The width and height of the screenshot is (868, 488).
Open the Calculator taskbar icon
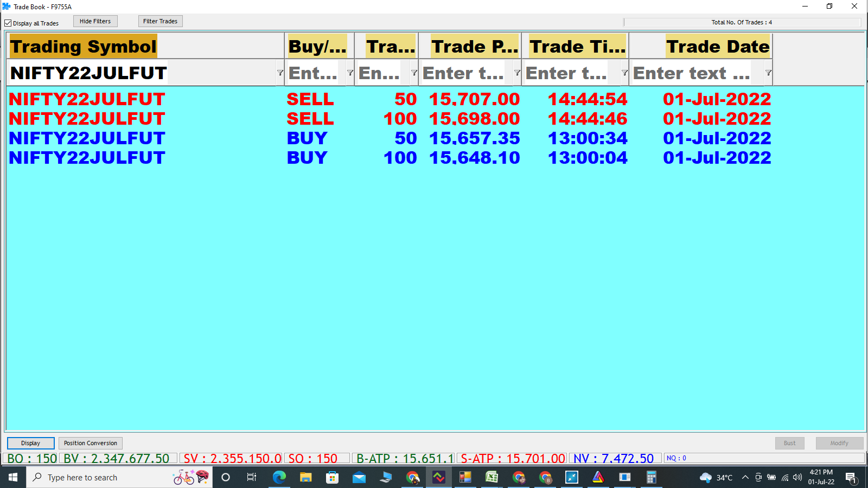coord(651,477)
